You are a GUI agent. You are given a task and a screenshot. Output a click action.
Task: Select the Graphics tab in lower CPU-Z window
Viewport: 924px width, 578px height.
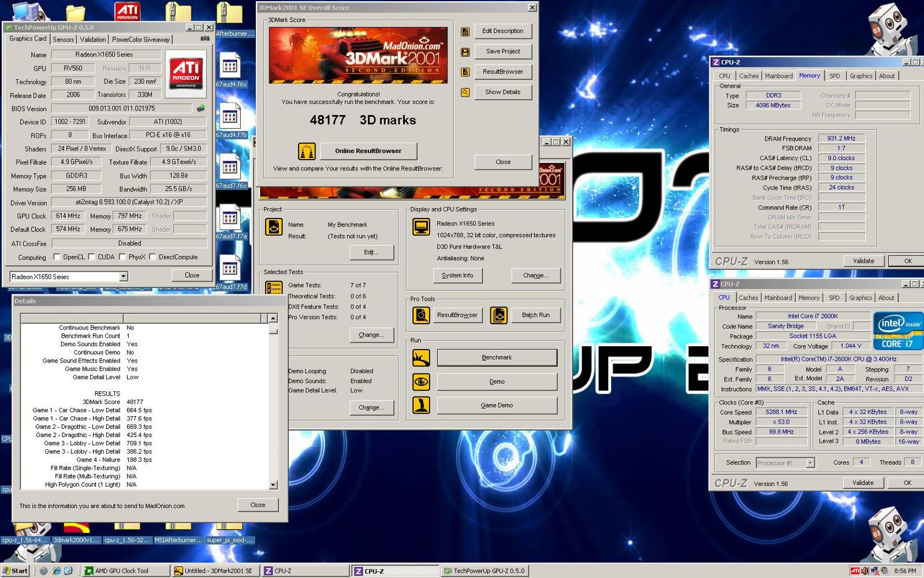[860, 298]
